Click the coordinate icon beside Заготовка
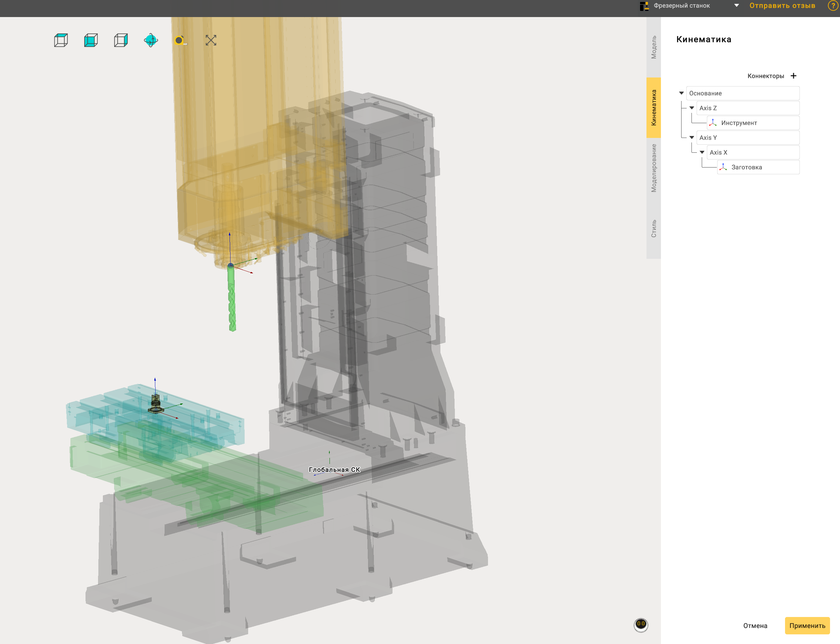Viewport: 840px width, 644px height. pos(723,167)
